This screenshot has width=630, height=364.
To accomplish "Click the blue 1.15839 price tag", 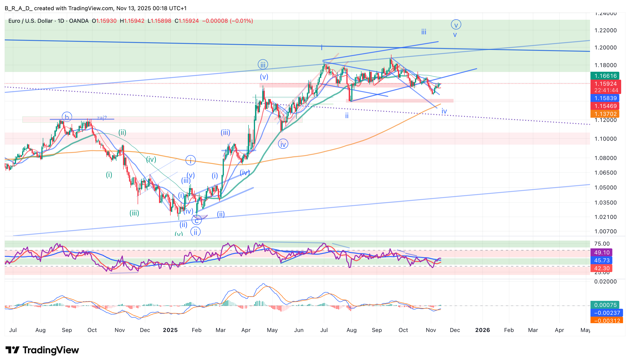I will (x=605, y=98).
